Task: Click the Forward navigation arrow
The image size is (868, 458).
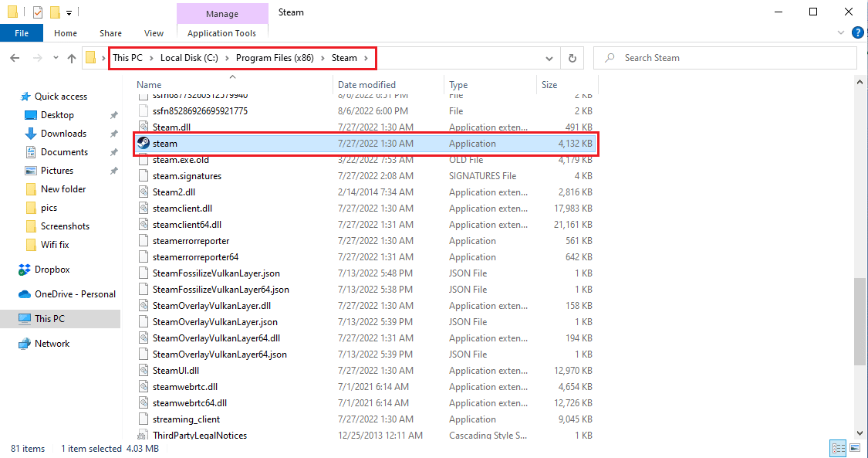Action: tap(38, 58)
